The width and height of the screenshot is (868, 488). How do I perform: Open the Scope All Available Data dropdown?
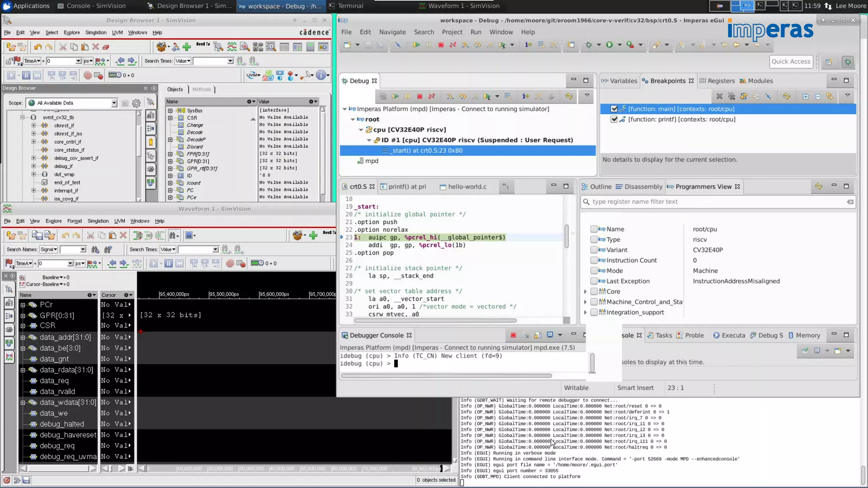[x=114, y=103]
